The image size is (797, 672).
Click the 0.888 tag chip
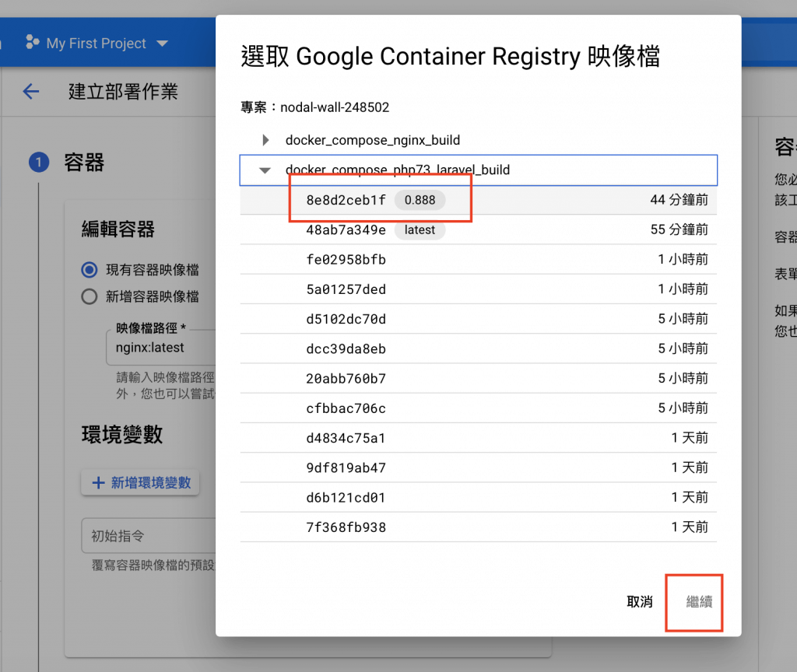point(420,200)
